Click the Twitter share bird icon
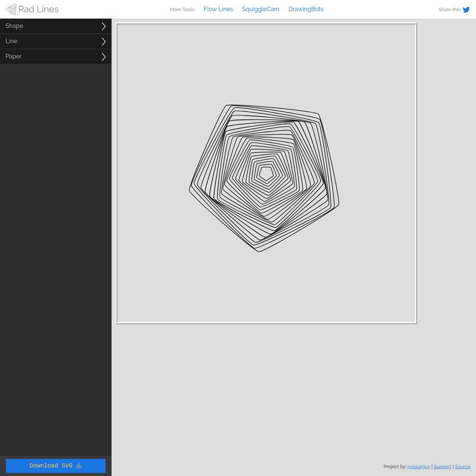Image resolution: width=476 pixels, height=476 pixels. (466, 10)
